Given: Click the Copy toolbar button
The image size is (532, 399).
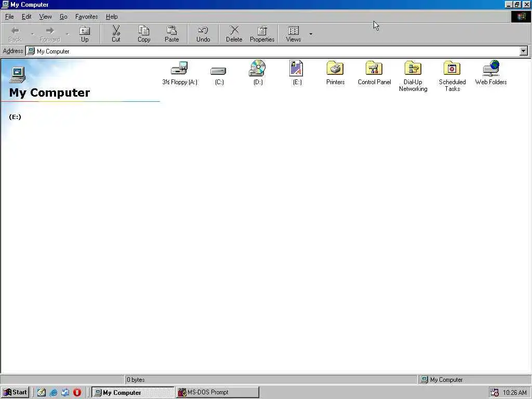Looking at the screenshot, I should [x=144, y=34].
